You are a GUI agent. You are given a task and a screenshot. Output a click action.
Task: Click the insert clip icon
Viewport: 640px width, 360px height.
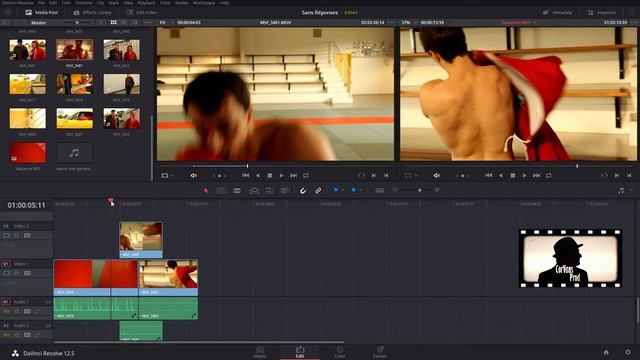(x=254, y=190)
